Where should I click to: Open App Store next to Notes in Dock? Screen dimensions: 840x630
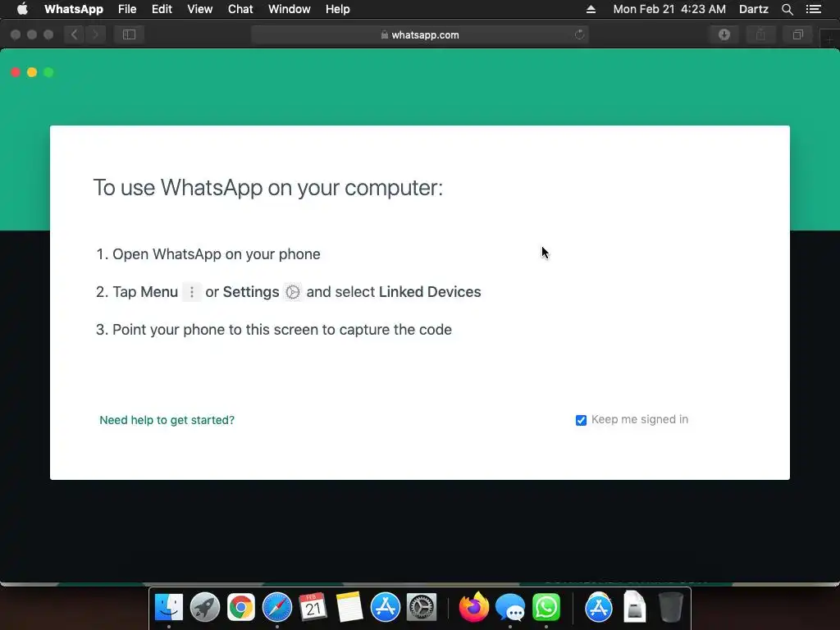[x=386, y=608]
